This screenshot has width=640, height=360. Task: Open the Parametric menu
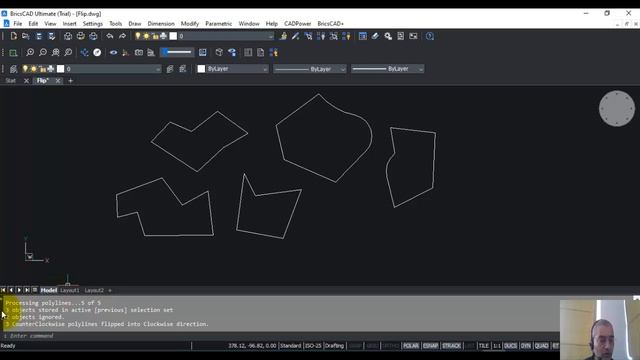pyautogui.click(x=218, y=24)
